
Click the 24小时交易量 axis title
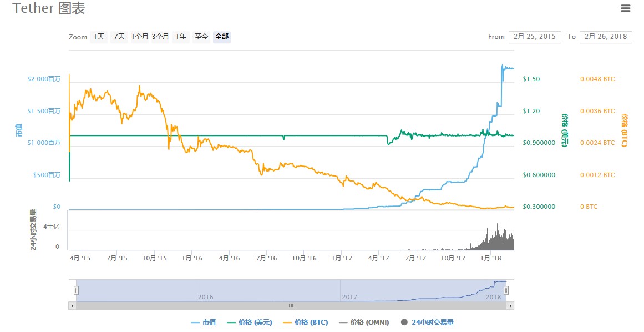pyautogui.click(x=33, y=230)
